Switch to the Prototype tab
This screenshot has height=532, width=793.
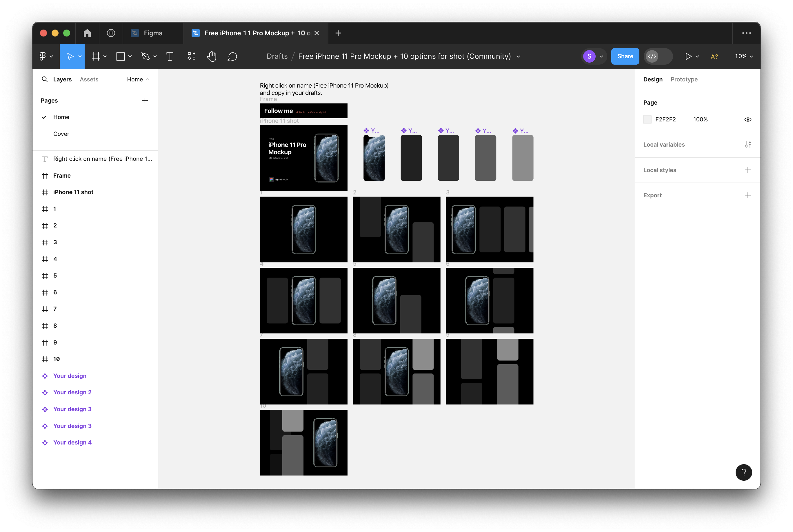point(684,79)
